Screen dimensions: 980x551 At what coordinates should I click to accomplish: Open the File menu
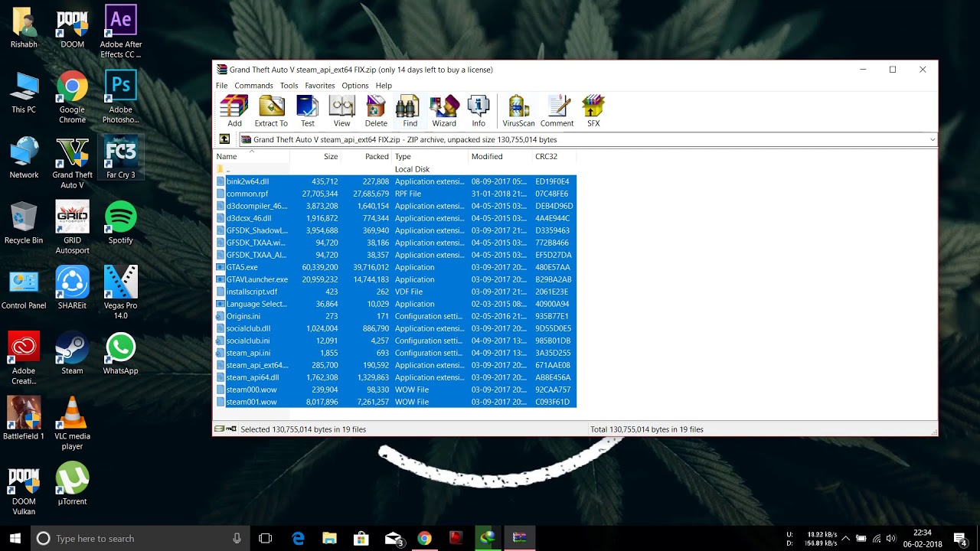pos(221,86)
